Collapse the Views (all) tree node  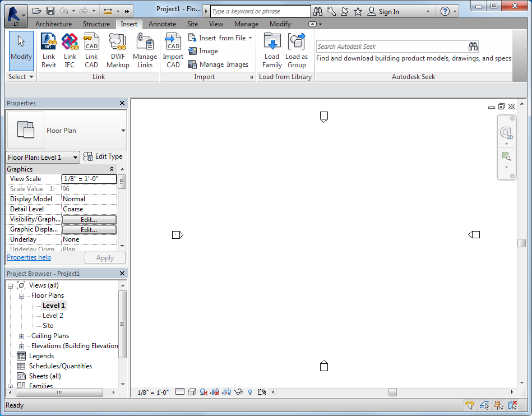[11, 286]
